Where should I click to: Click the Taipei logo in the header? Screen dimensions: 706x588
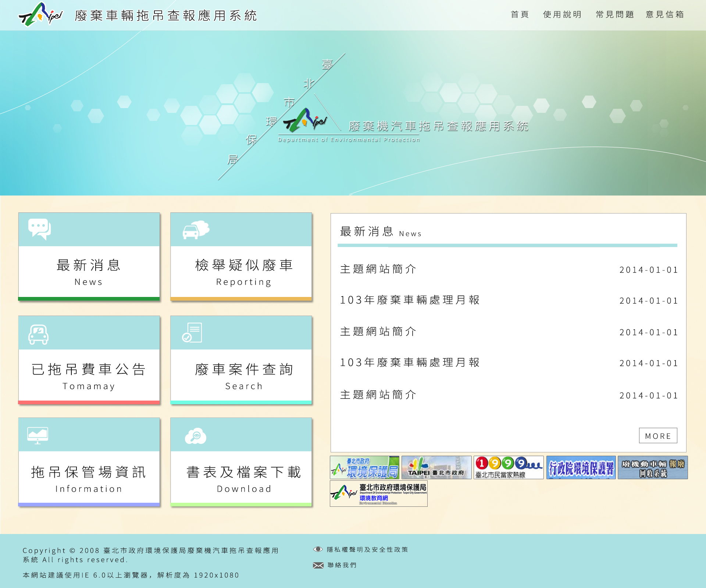pos(40,15)
